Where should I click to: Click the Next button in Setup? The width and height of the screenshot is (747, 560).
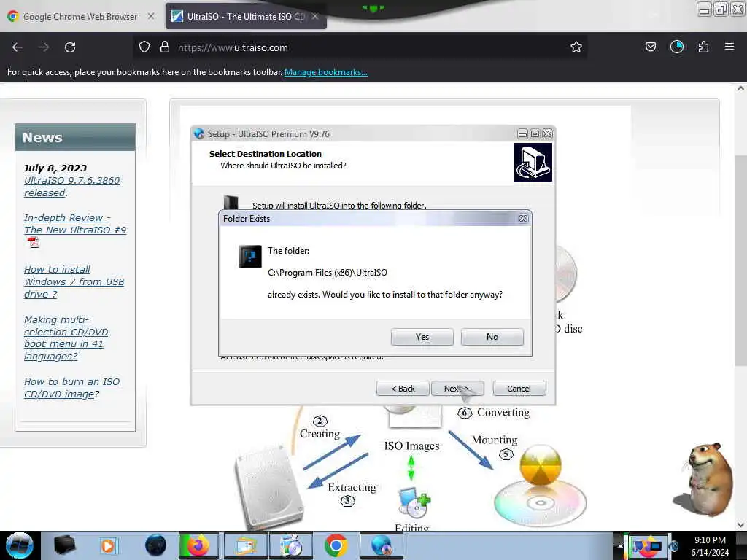(457, 389)
